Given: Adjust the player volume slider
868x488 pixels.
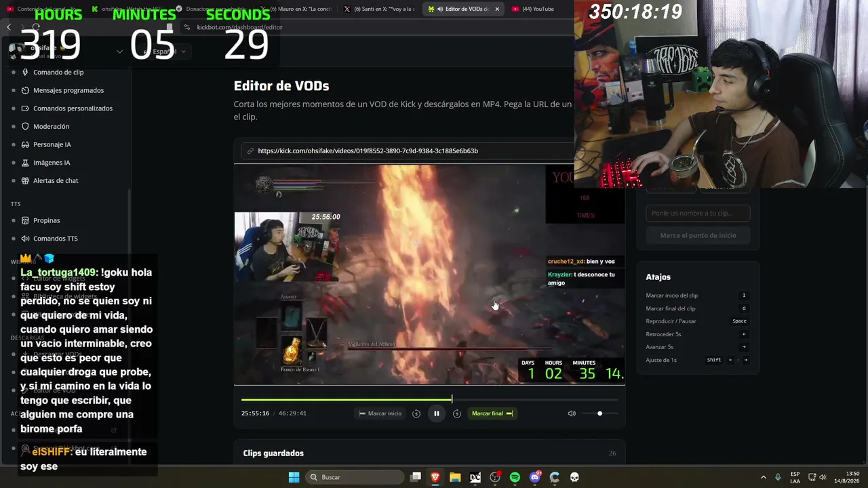Looking at the screenshot, I should coord(599,413).
